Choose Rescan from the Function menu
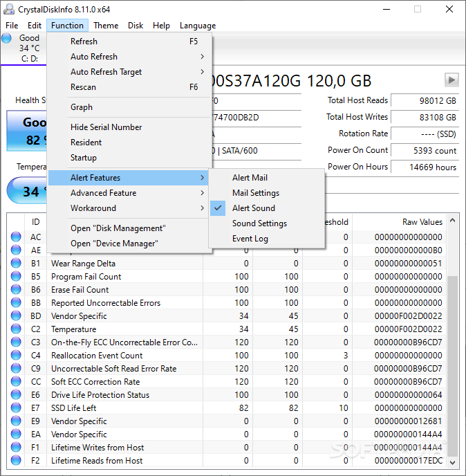Screen dimensions: 466x476 [83, 87]
